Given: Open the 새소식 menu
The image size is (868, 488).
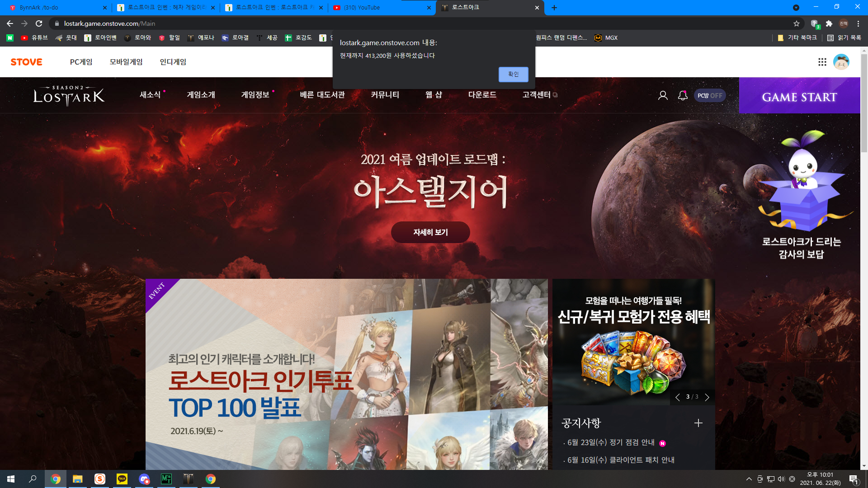Looking at the screenshot, I should [150, 95].
